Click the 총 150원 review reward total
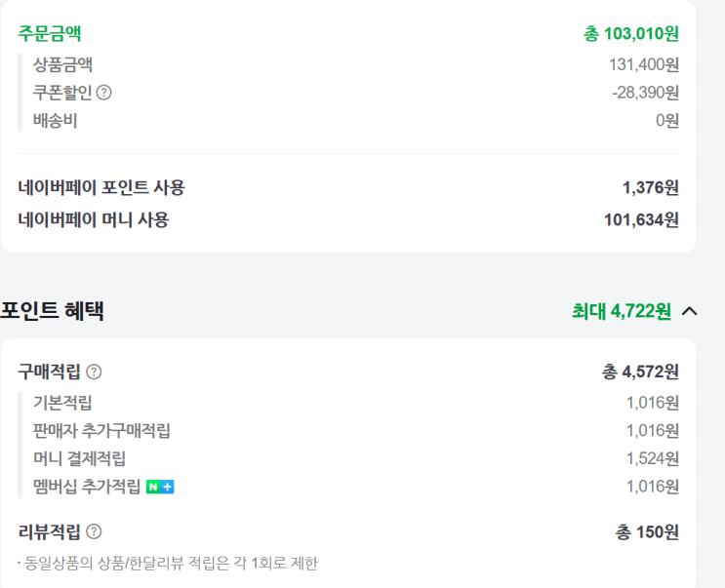Image resolution: width=725 pixels, height=588 pixels. pos(647,531)
